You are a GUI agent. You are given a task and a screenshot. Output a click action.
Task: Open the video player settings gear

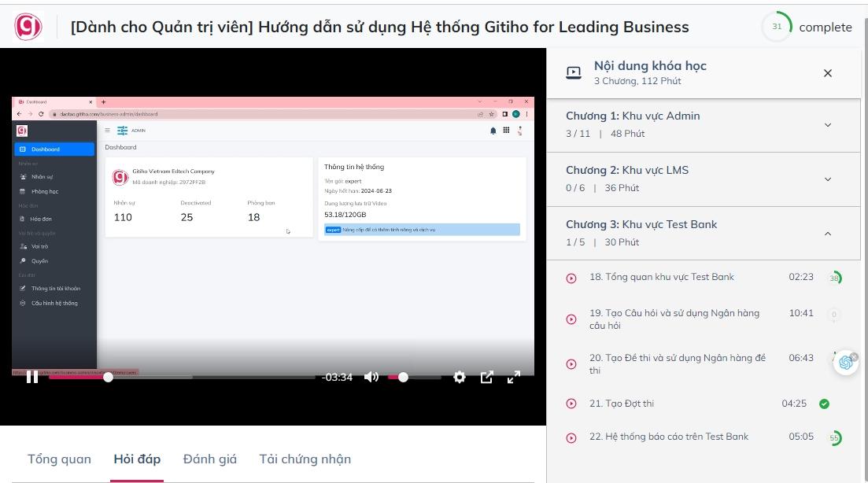pos(459,377)
